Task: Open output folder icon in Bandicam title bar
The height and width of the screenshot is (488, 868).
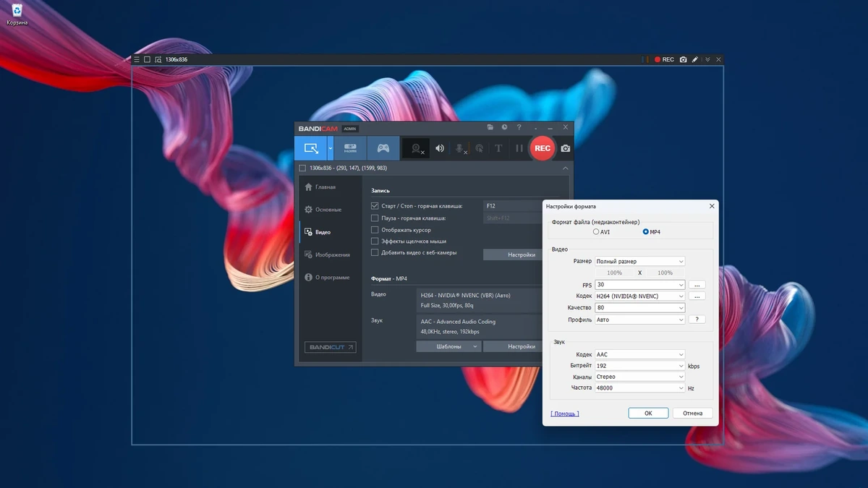Action: click(490, 127)
